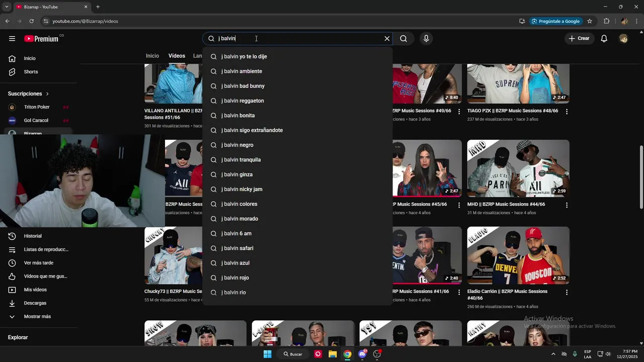This screenshot has width=644, height=362.
Task: Choose suggestion j balvin bad bunny
Action: click(297, 86)
